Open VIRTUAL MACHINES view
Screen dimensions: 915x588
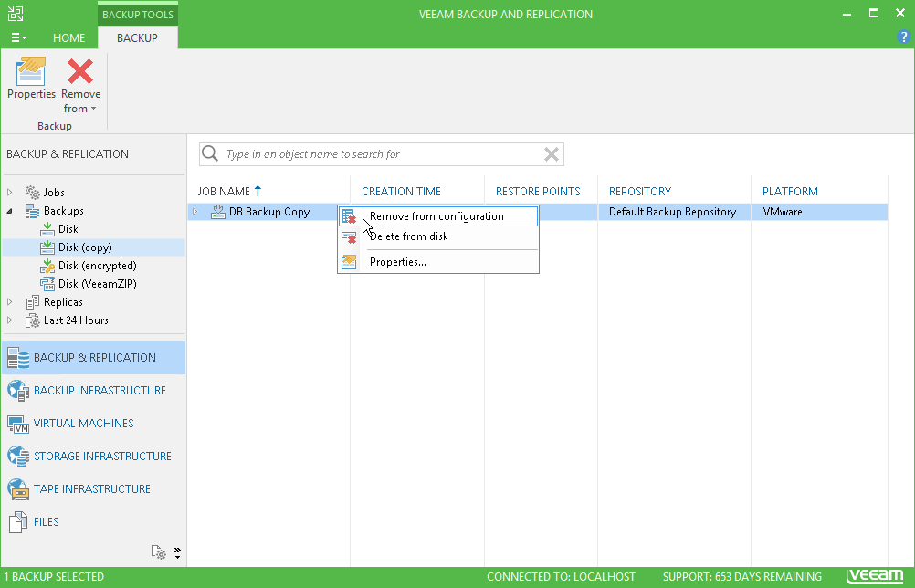point(94,423)
